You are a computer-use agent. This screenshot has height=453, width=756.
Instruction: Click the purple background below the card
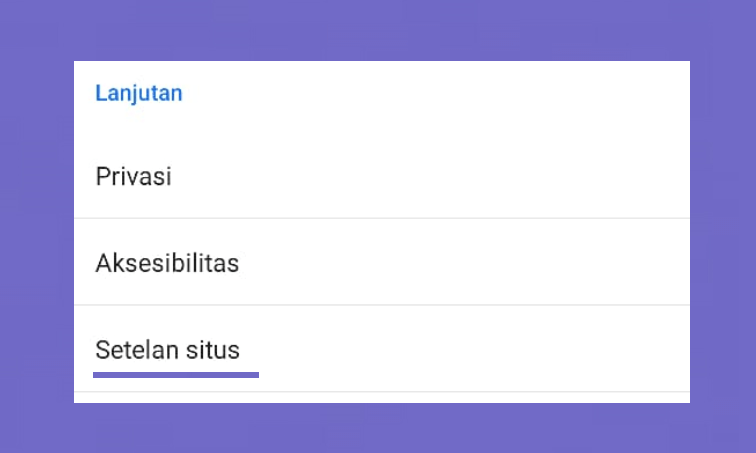point(378,428)
